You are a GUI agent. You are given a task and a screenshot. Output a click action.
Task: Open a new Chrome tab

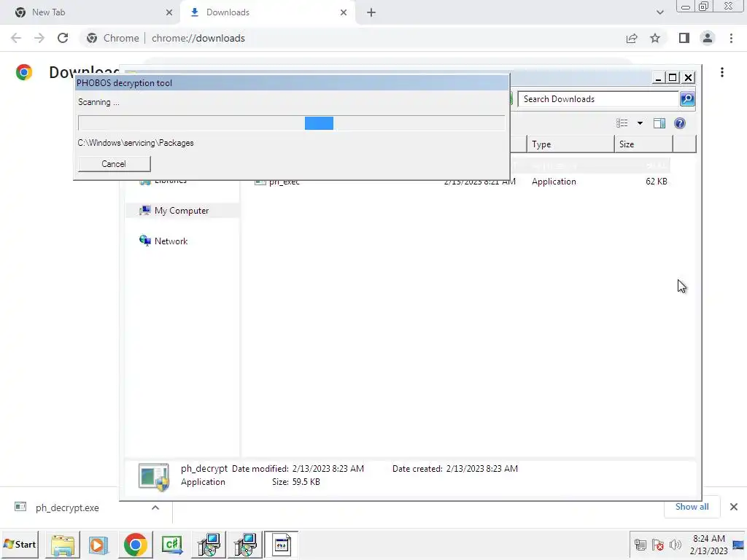pos(371,12)
